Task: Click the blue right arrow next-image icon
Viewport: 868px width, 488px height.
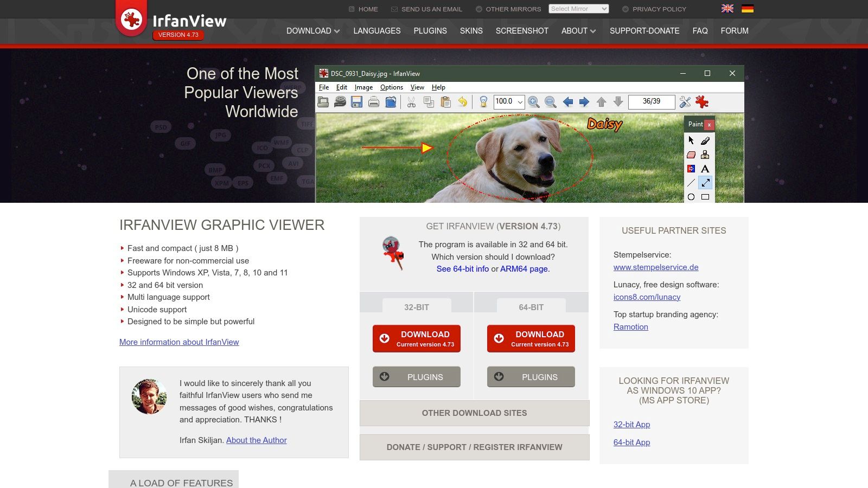Action: tap(584, 102)
